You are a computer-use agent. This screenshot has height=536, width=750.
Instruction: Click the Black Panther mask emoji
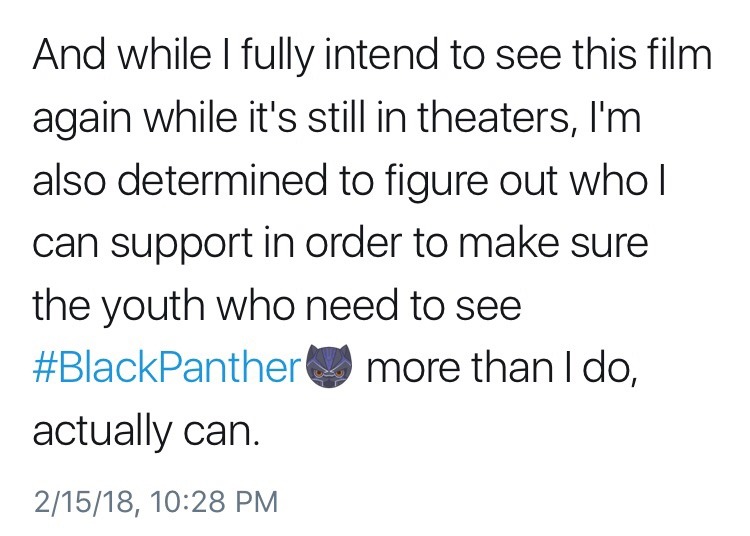330,369
